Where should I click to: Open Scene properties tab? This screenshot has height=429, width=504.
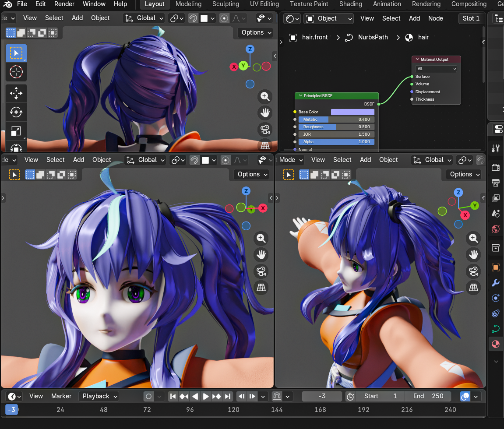(x=496, y=213)
